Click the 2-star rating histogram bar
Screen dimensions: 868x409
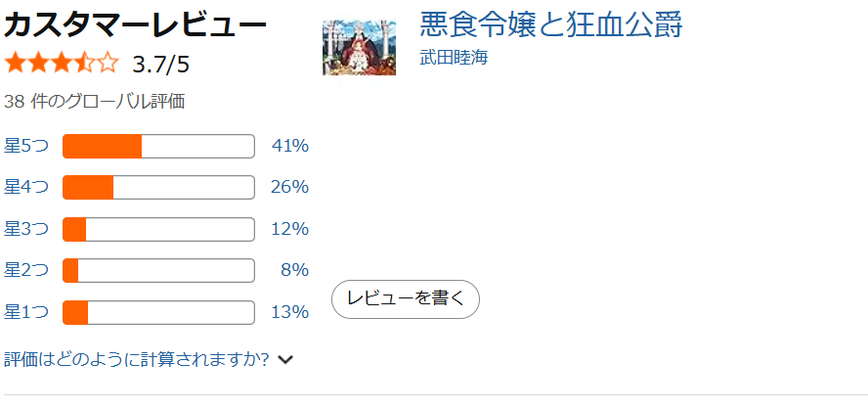tap(158, 270)
